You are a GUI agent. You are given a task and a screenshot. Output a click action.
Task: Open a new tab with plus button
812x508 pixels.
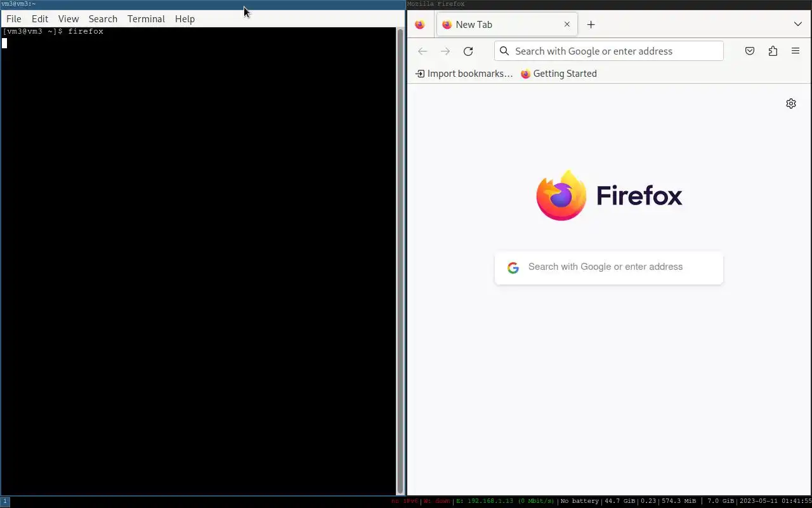pyautogui.click(x=591, y=25)
